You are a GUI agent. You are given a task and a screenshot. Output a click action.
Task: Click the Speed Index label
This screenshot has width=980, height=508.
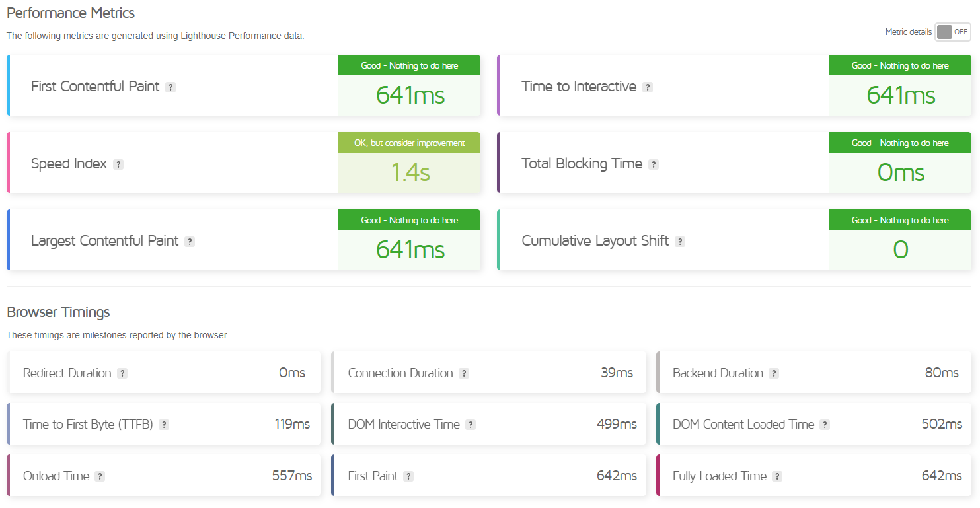click(x=69, y=164)
